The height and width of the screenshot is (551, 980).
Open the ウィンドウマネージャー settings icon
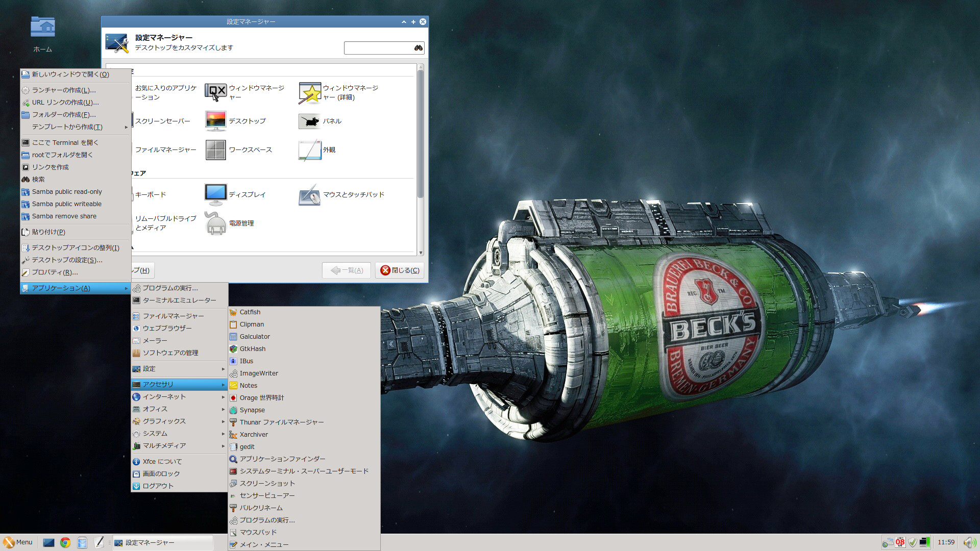[x=215, y=92]
